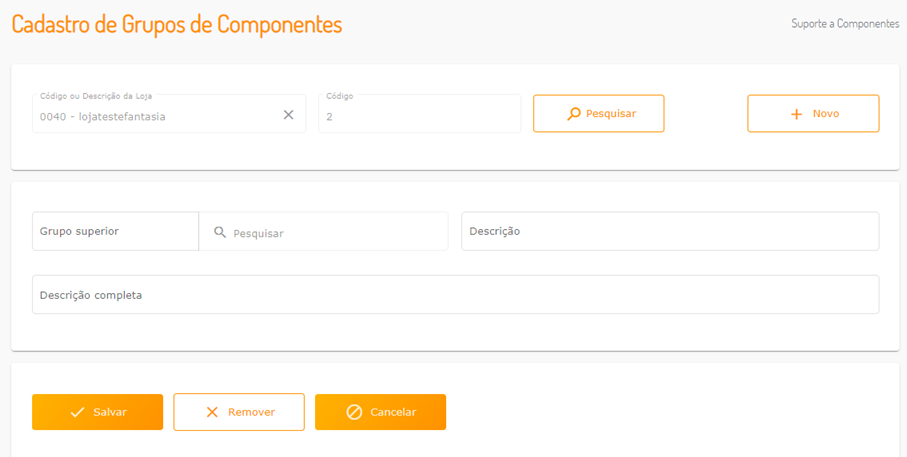Click the magnifier icon in Grupo superior search
This screenshot has height=457, width=907.
pyautogui.click(x=220, y=232)
